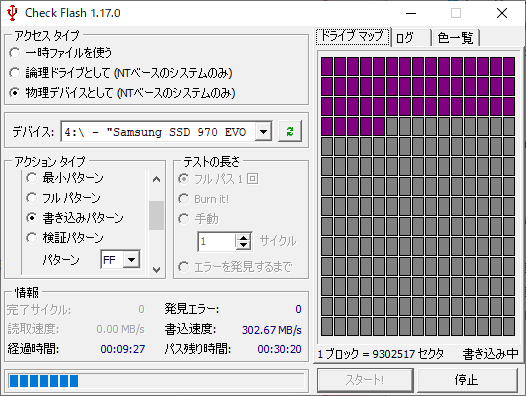Click the green refresh device list icon

point(290,132)
